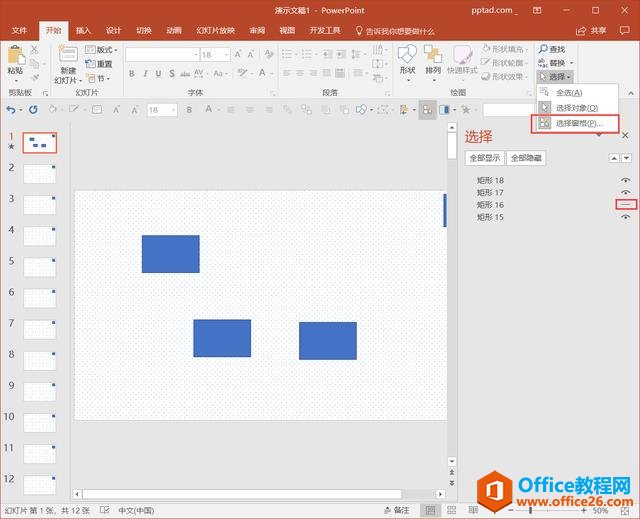Click Fit Slide to Window icon
The image size is (640, 519).
[625, 510]
